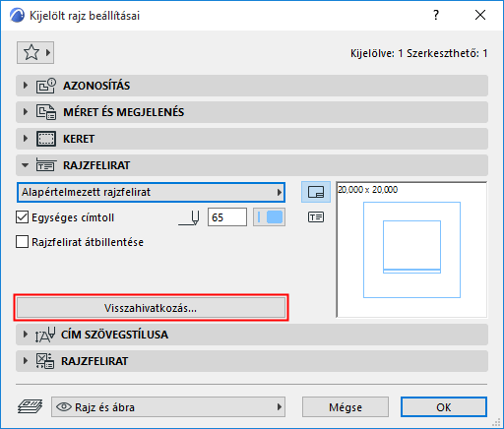Uncheck Egységes címtoll checkbox

(22, 217)
